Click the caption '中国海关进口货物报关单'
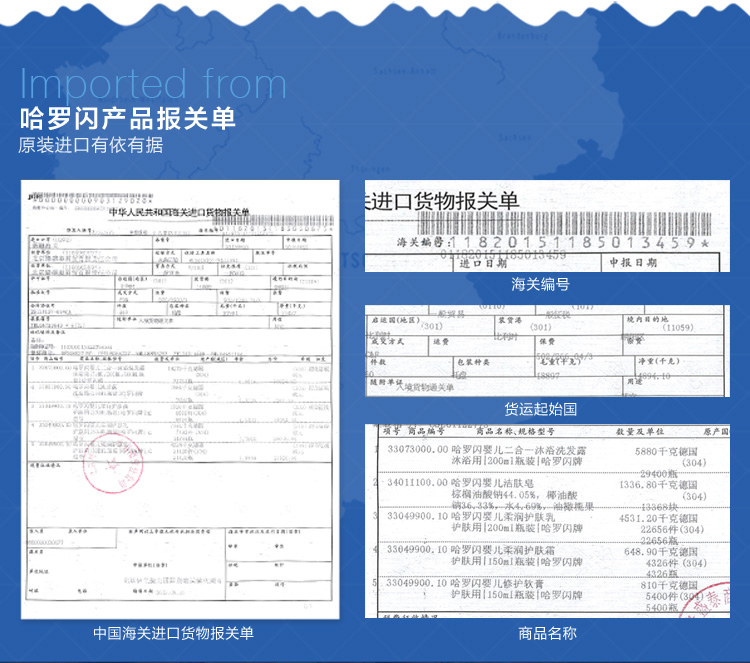This screenshot has height=663, width=750. pos(173,633)
